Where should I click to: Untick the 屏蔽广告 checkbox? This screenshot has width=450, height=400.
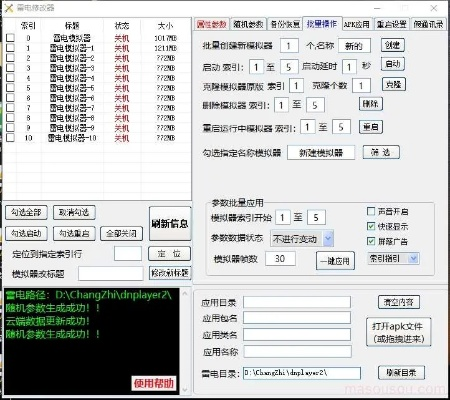click(x=371, y=241)
